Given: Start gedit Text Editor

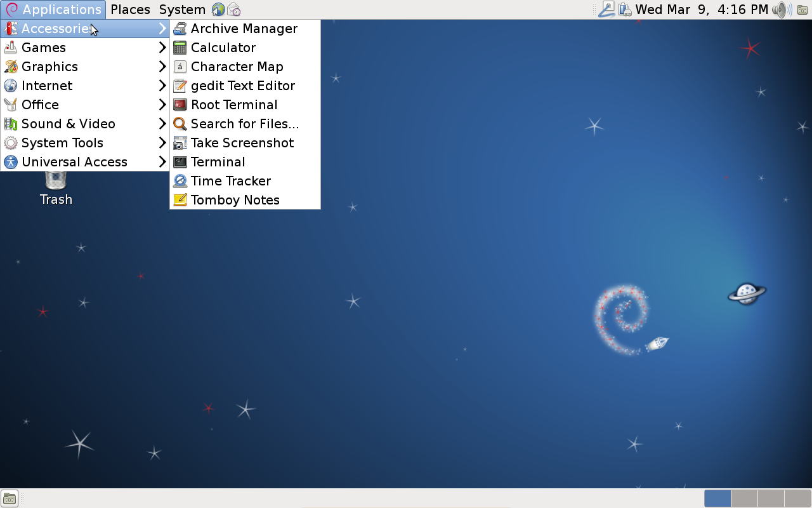Looking at the screenshot, I should pos(245,86).
